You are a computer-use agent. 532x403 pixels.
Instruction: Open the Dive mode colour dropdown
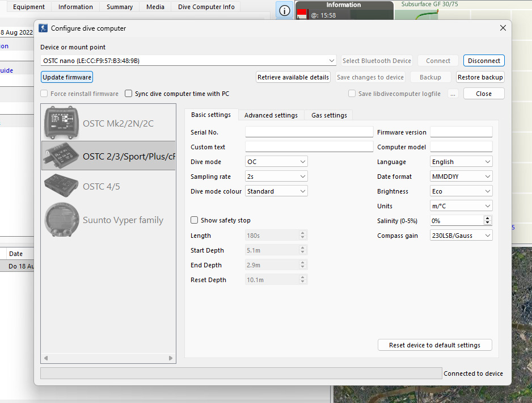pos(276,191)
